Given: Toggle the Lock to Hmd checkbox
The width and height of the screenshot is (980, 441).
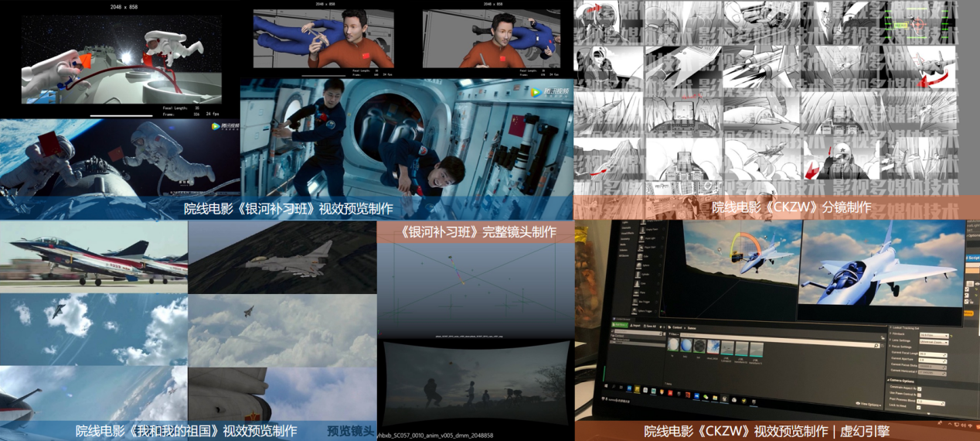Looking at the screenshot, I should click(918, 407).
